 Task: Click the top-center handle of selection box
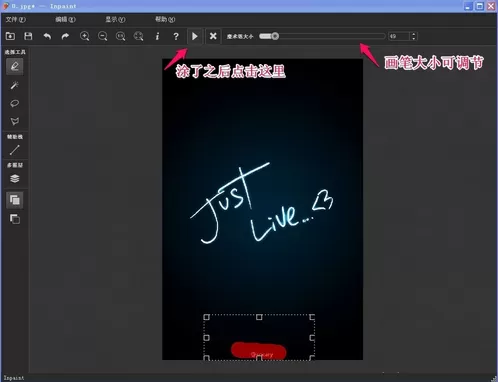coord(259,317)
